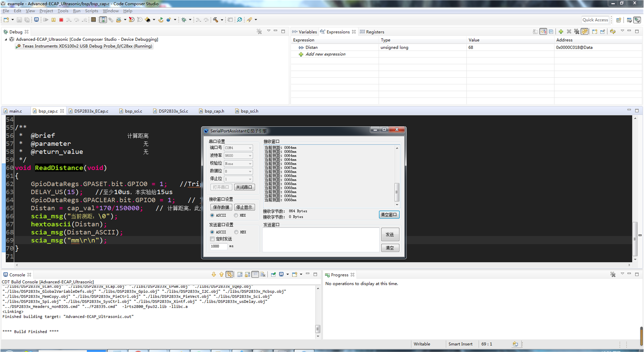Click the 关闭串口 button
Image resolution: width=644 pixels, height=352 pixels.
[x=244, y=187]
